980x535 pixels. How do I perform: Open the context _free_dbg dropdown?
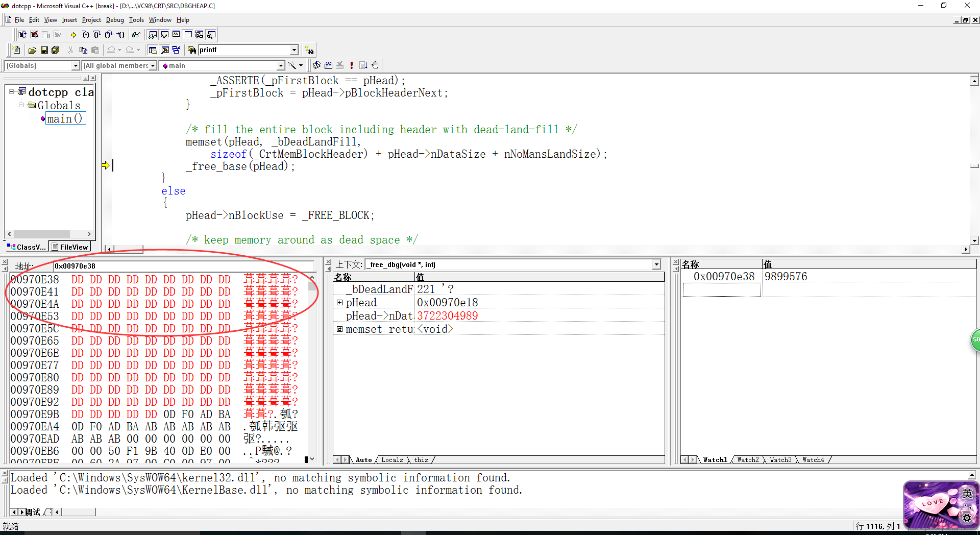coord(656,264)
